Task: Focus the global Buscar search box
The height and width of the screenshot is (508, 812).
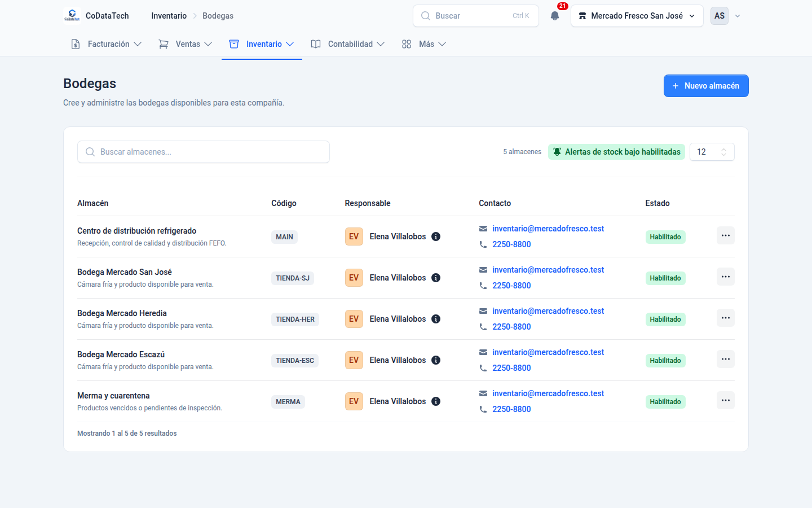Action: [476, 16]
